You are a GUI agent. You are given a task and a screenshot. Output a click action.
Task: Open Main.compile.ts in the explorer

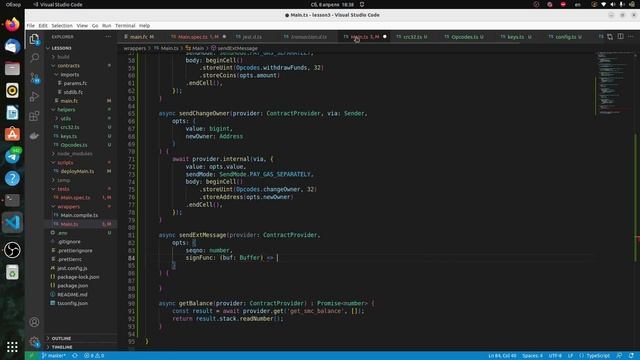point(79,216)
